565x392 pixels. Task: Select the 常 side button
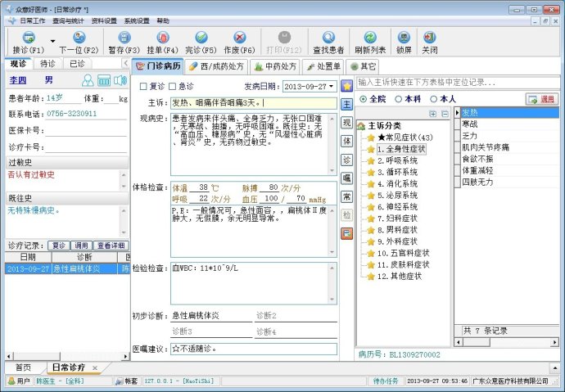[x=346, y=196]
